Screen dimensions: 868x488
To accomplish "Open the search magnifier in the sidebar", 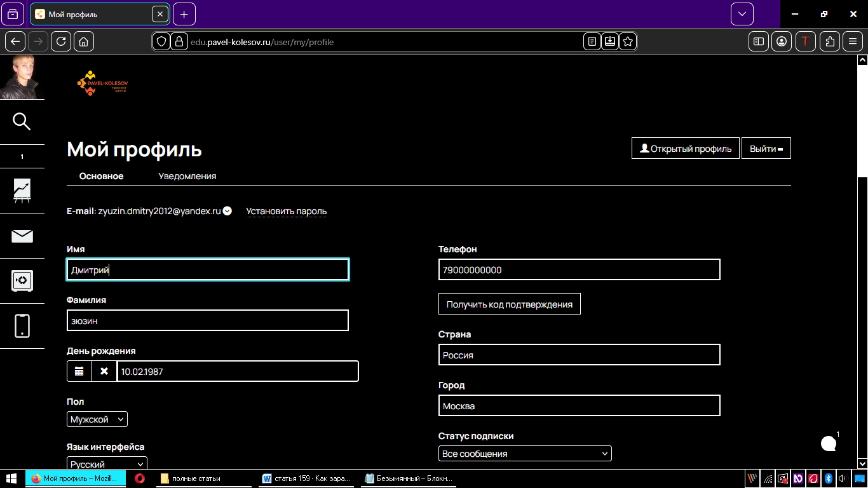I will [22, 121].
